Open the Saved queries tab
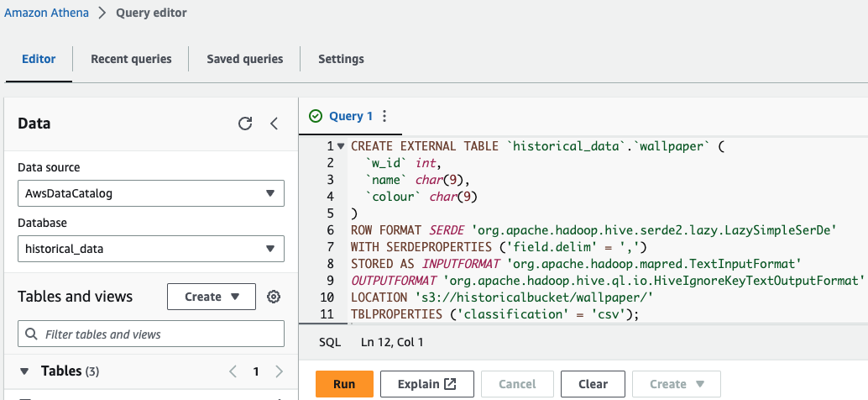The width and height of the screenshot is (868, 400). 244,59
